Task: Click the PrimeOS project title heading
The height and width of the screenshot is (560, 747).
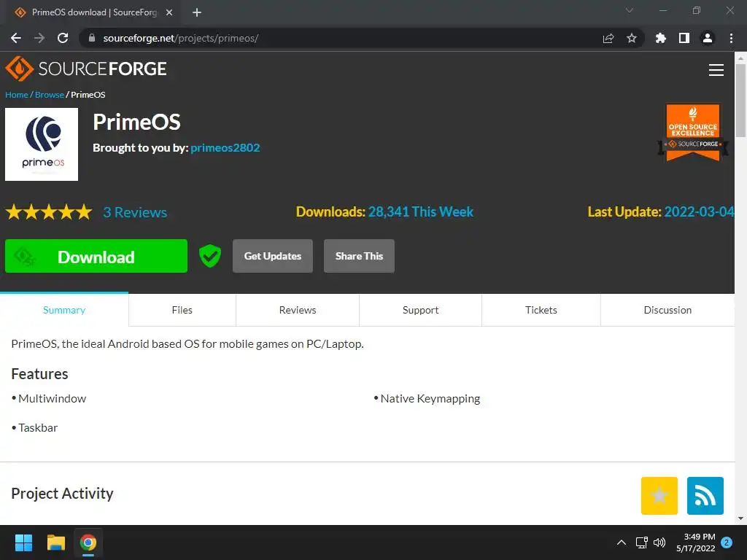Action: coord(136,122)
